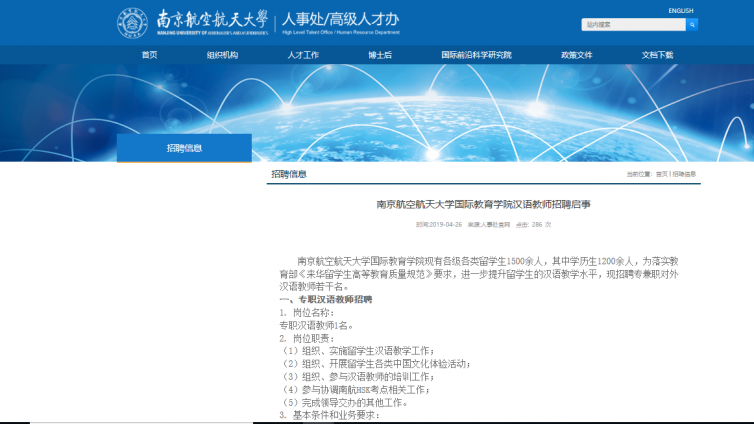This screenshot has width=754, height=424.
Task: Click the 南京航空航天大学 calligraphy title
Action: pyautogui.click(x=212, y=20)
